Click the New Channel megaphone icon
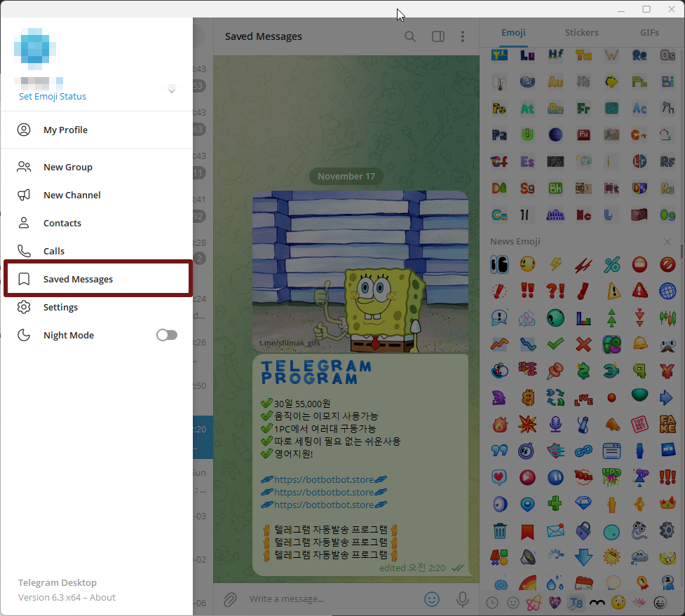This screenshot has height=616, width=685. (x=25, y=195)
